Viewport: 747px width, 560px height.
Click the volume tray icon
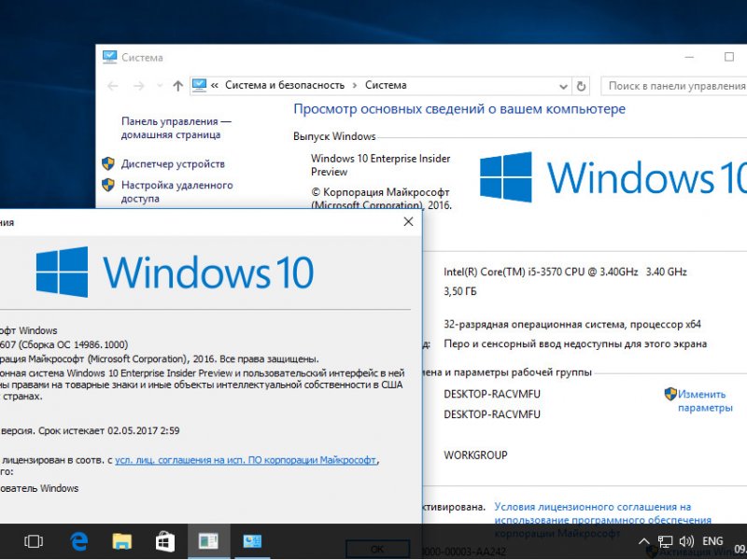tap(686, 541)
